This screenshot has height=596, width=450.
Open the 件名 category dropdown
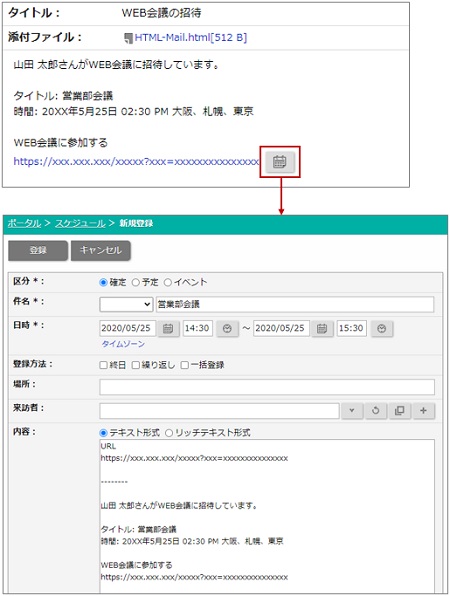(126, 304)
